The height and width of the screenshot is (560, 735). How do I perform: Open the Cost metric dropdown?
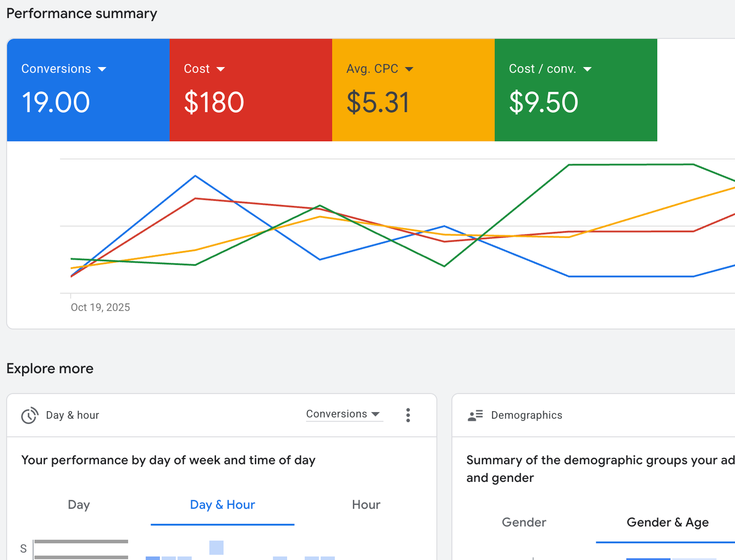(x=220, y=69)
